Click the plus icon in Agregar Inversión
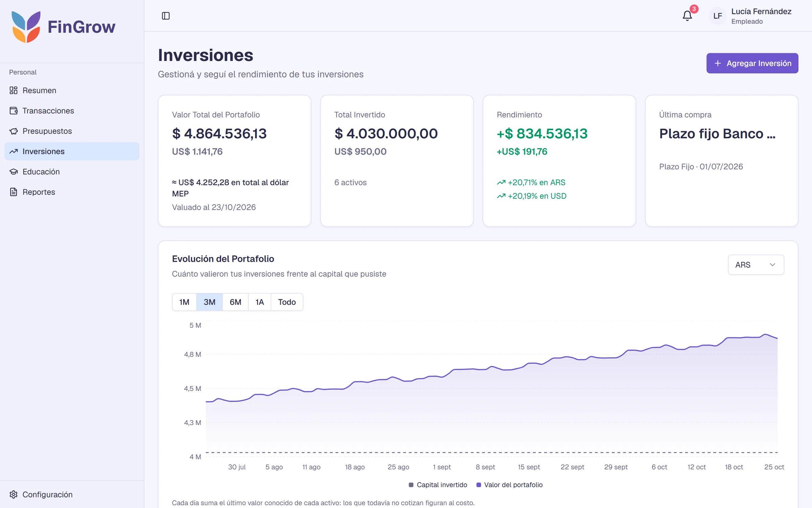Image resolution: width=812 pixels, height=508 pixels. [x=718, y=63]
